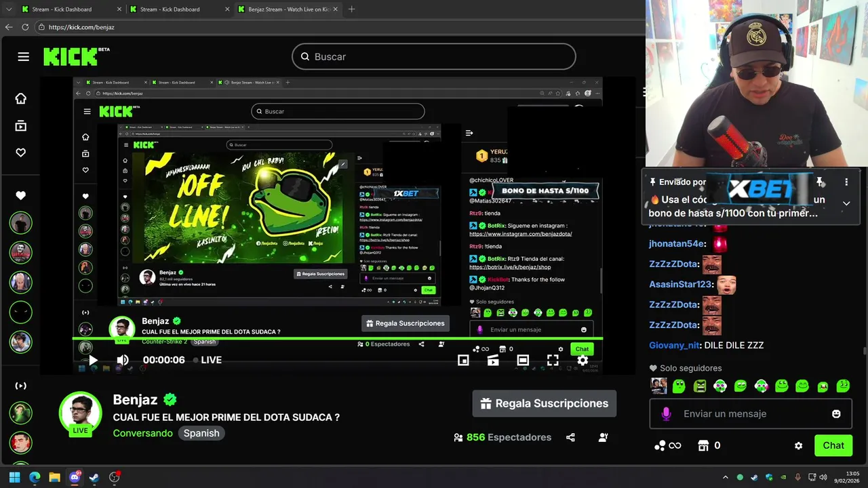The height and width of the screenshot is (488, 868).
Task: Open a new browser tab plus button
Action: [x=351, y=9]
